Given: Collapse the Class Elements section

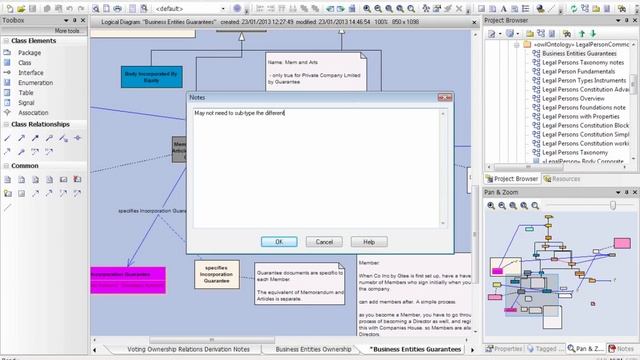Looking at the screenshot, I should [6, 41].
